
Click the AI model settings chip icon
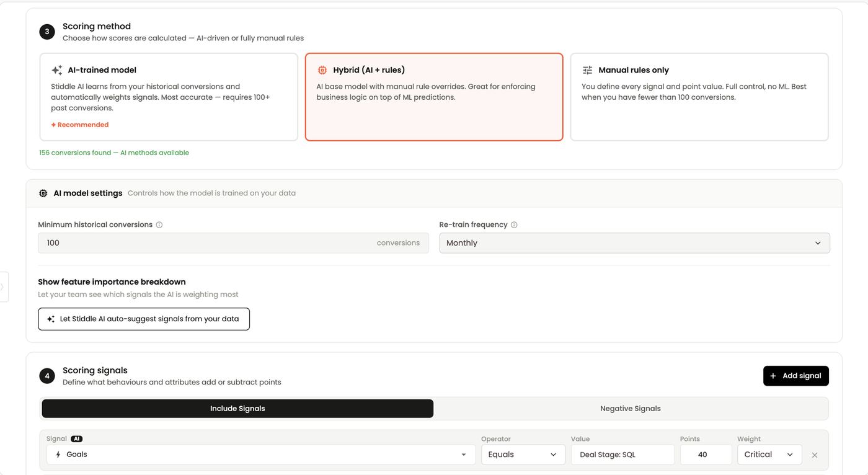43,193
